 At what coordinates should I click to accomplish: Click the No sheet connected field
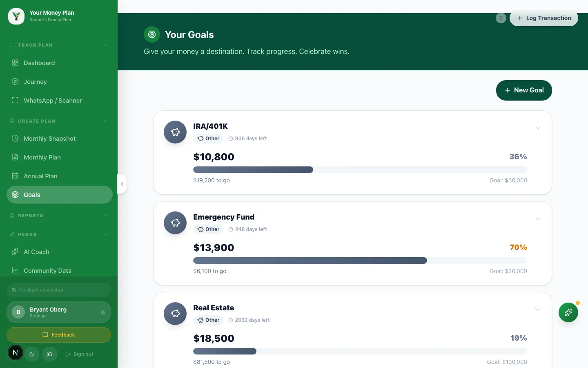pos(59,290)
